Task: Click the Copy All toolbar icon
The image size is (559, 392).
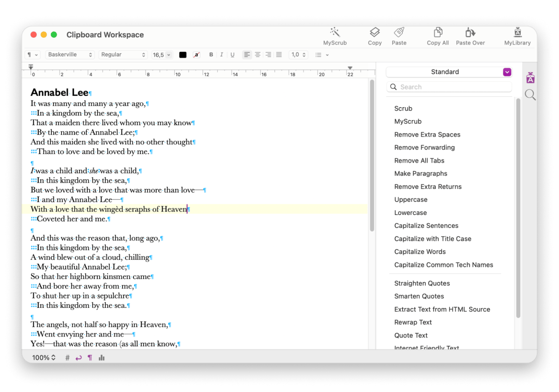Action: 437,36
